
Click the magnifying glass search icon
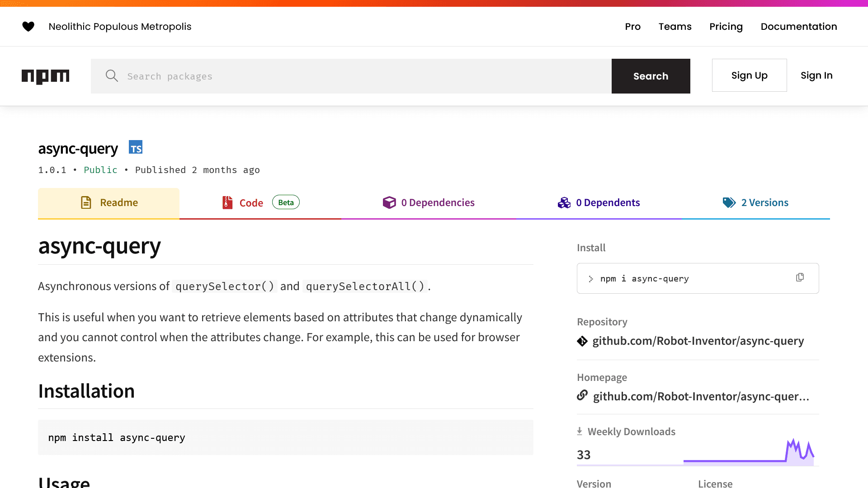(x=112, y=76)
